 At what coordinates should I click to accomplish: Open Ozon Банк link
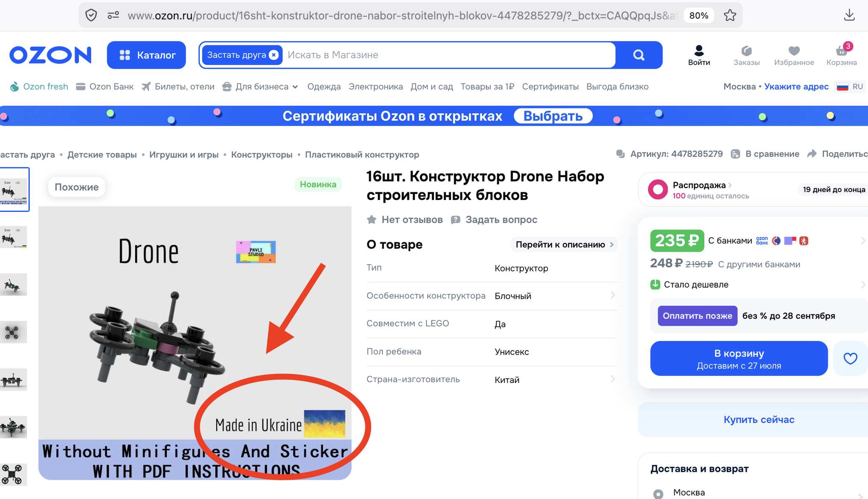pyautogui.click(x=105, y=86)
